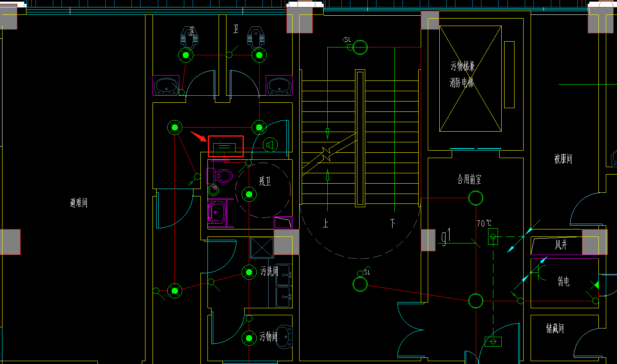Pick the 70℃ fire damper symbol
Image resolution: width=617 pixels, height=364 pixels.
[493, 237]
